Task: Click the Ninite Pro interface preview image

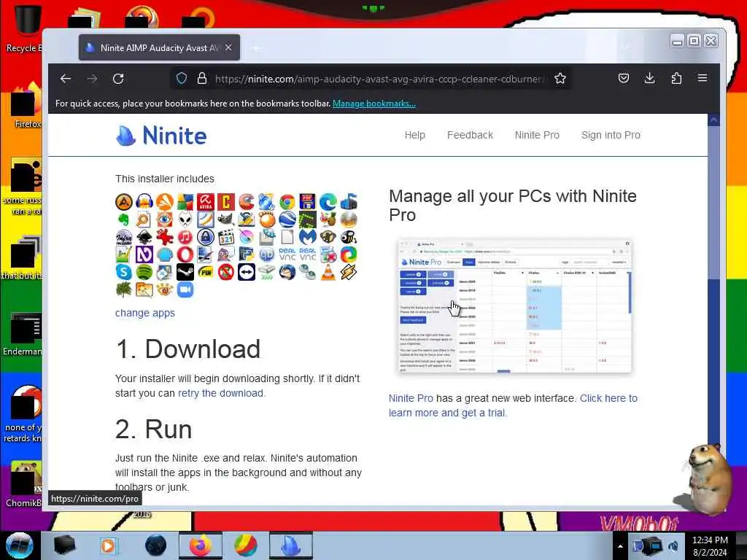Action: (514, 307)
